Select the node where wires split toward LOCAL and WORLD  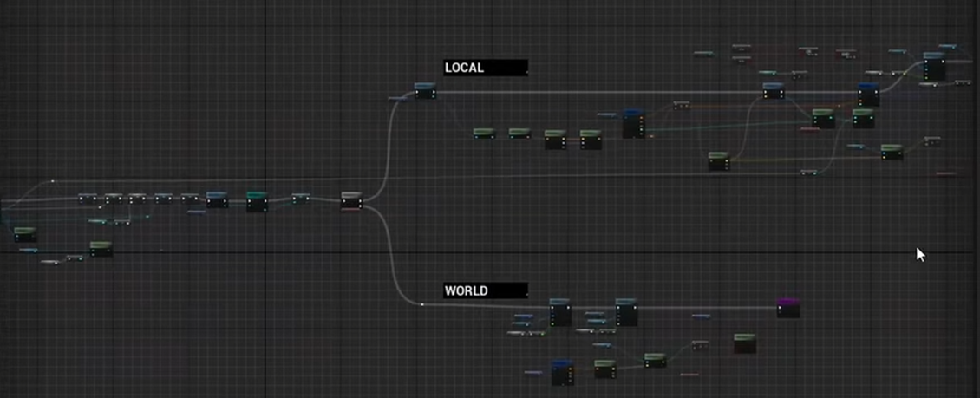pos(352,200)
